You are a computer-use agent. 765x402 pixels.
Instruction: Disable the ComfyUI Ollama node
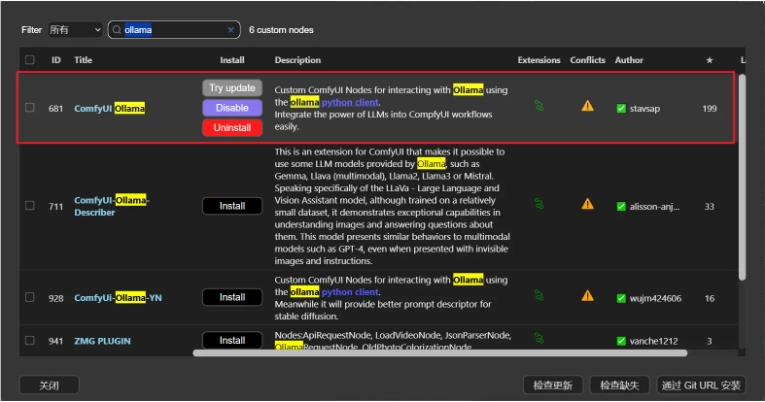(232, 108)
